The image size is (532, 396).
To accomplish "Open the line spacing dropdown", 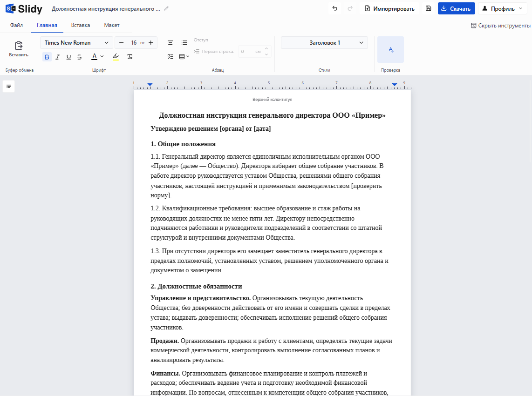I will 184,57.
